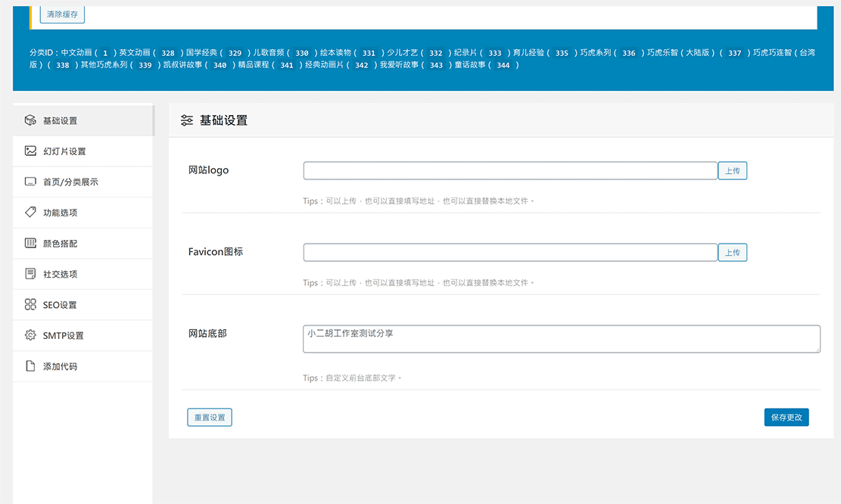Viewport: 841px width, 504px height.
Task: Click the 清除缓存 button at the top
Action: 61,14
